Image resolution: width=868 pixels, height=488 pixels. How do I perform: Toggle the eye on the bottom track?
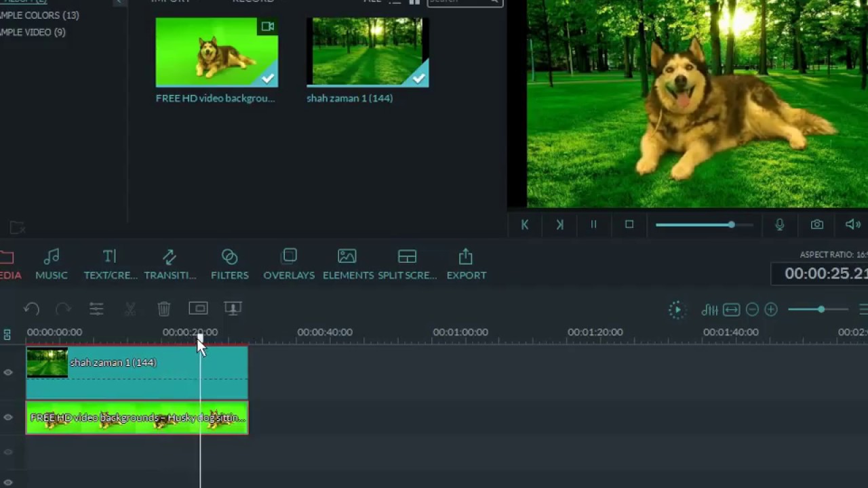(8, 483)
